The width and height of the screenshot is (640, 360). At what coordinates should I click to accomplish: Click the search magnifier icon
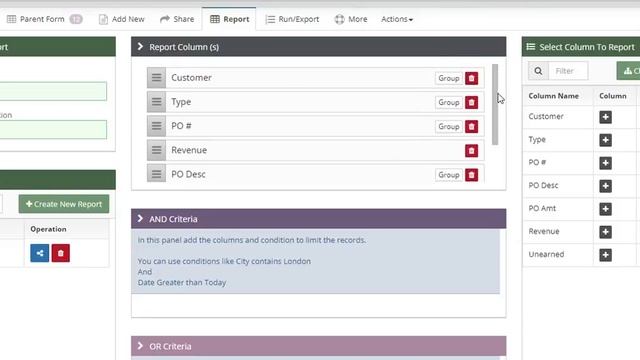[x=538, y=71]
